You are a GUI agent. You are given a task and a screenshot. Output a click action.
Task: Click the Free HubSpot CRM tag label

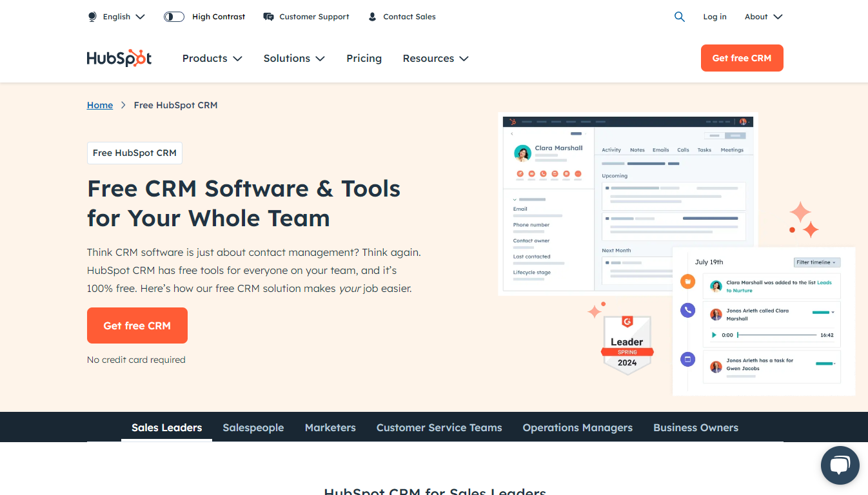(135, 153)
